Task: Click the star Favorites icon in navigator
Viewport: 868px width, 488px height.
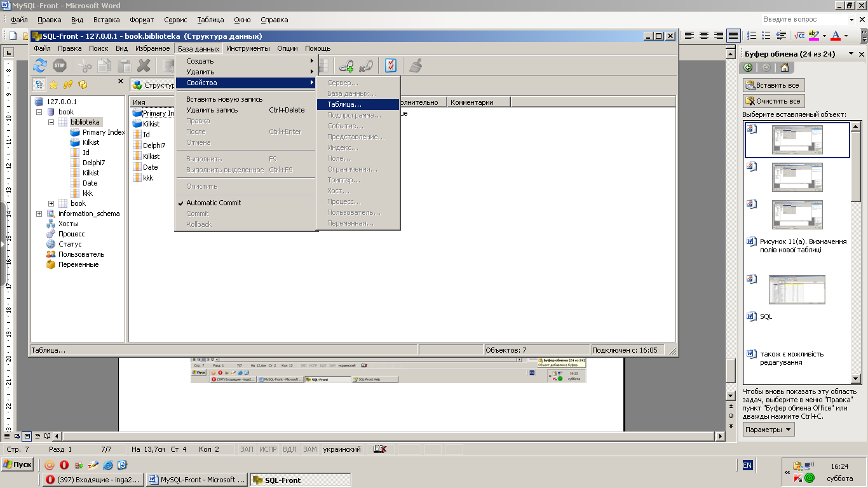Action: pyautogui.click(x=53, y=85)
